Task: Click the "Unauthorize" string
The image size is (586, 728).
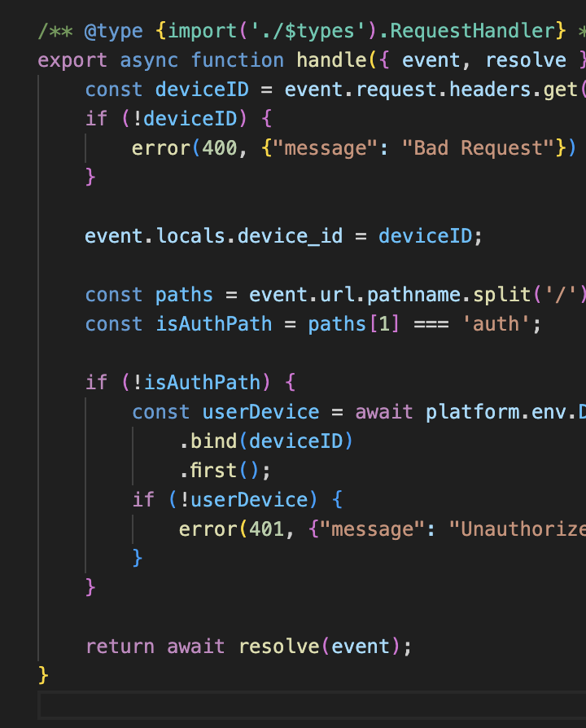Action: point(518,528)
